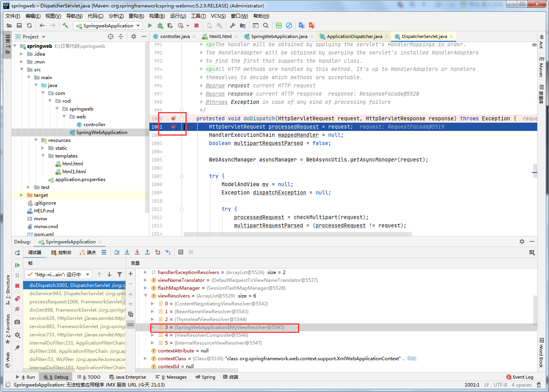
Task: Expand the static folder
Action: tap(43, 148)
